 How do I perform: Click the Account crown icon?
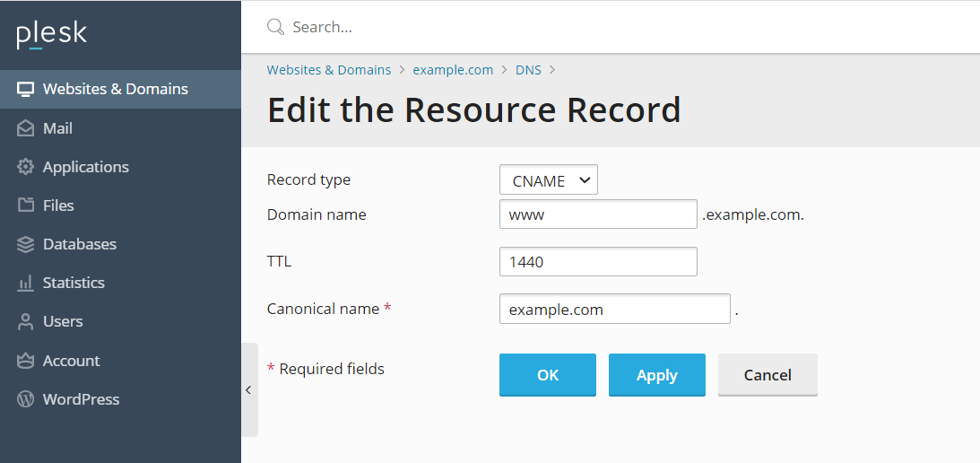(26, 361)
